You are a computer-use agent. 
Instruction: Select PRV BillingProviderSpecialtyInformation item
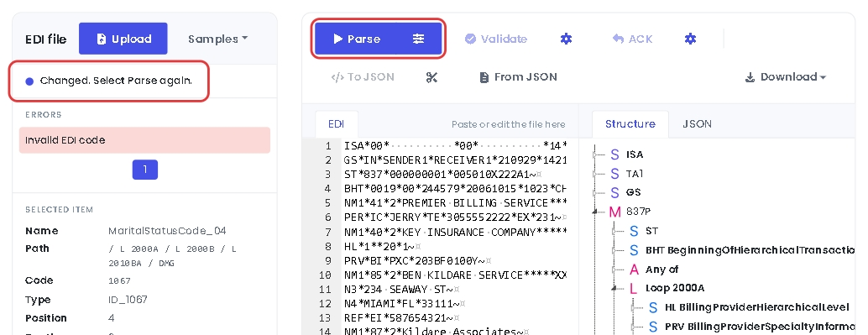(760, 326)
